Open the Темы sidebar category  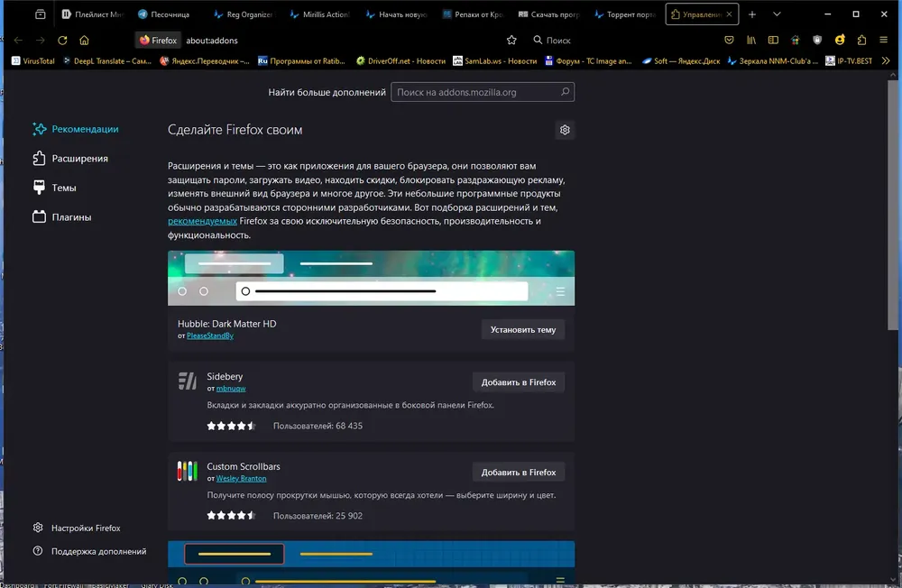click(x=55, y=188)
